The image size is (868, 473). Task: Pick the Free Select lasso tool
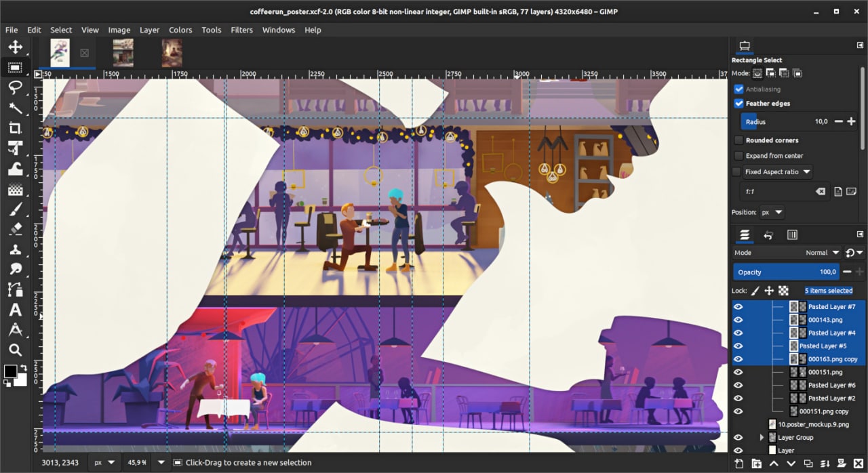point(15,87)
